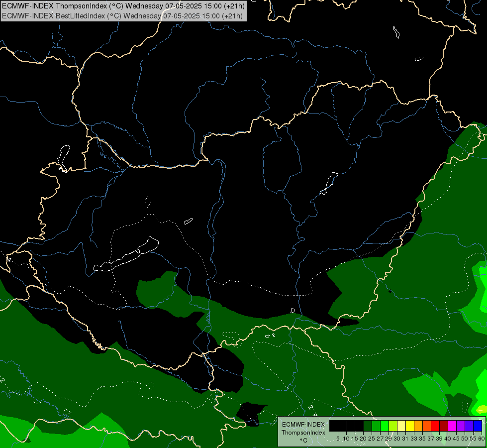The height and width of the screenshot is (448, 487).
Task: Click the legend label 'ThompsonIndex'
Action: tap(303, 433)
